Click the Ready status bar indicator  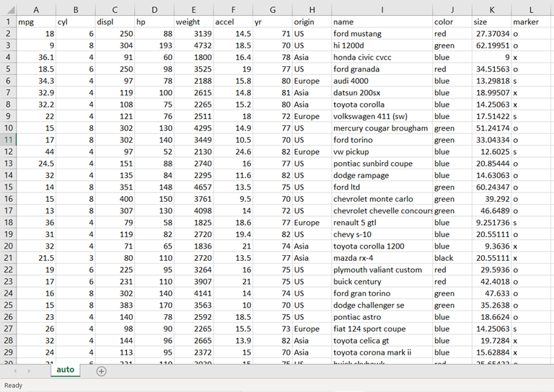click(x=13, y=386)
